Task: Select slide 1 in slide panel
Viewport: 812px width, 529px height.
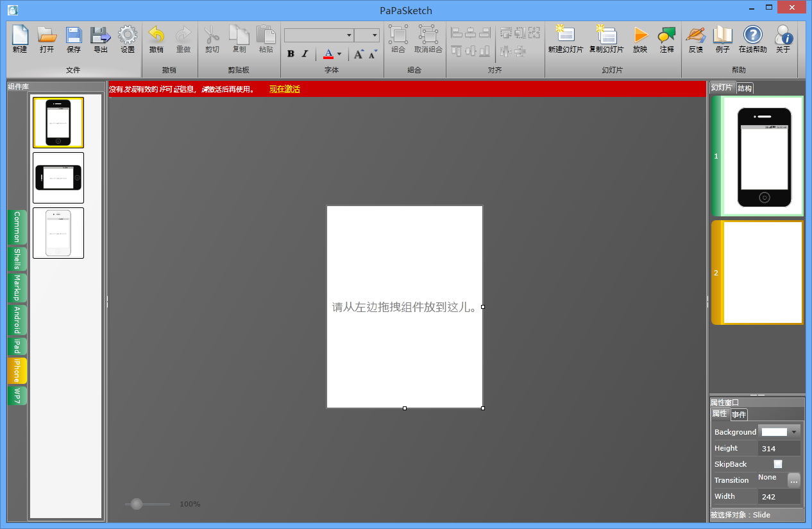Action: (x=757, y=156)
